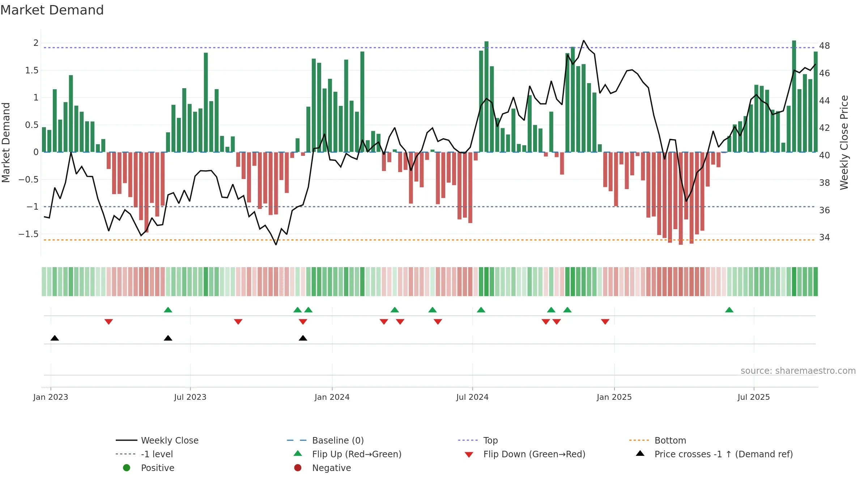Click the 1.5 tick on demand axis

click(x=32, y=70)
